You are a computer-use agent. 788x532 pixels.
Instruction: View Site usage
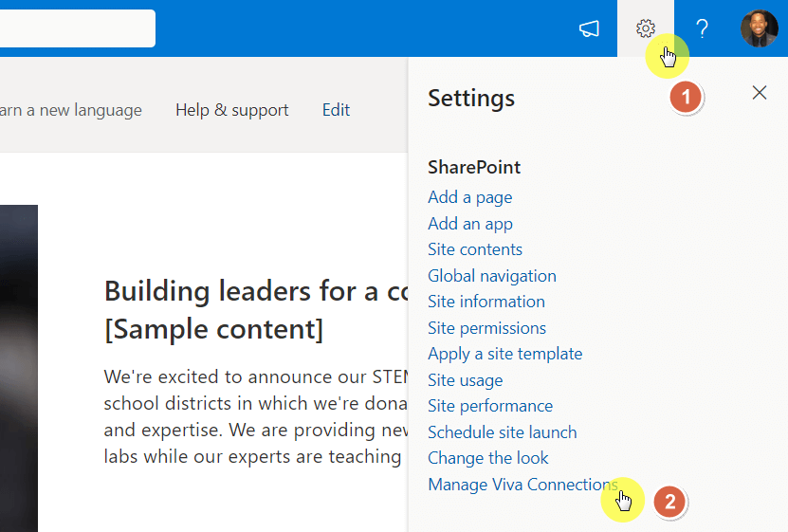[x=465, y=380]
